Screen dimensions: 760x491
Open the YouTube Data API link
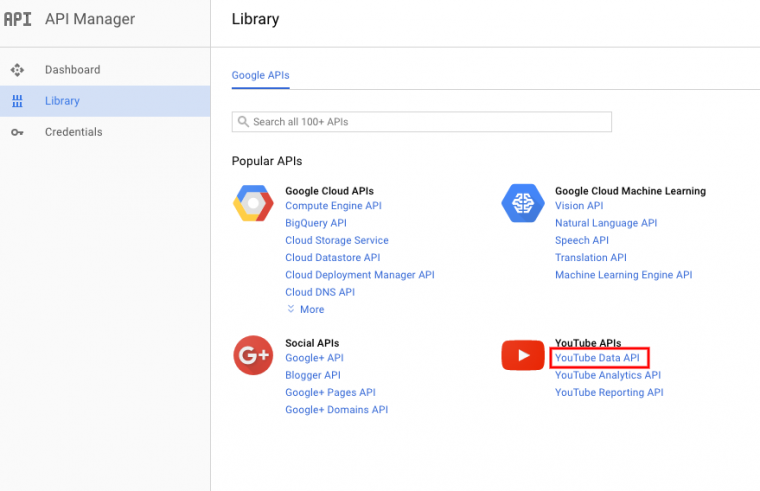(x=598, y=358)
